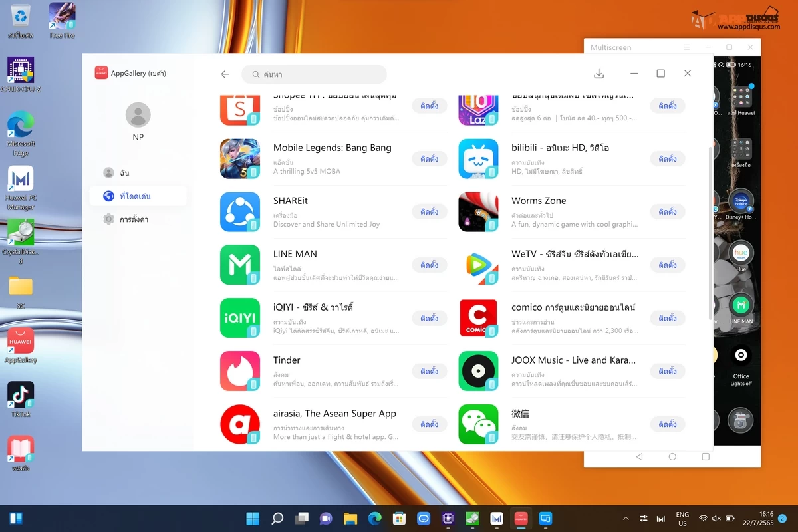The height and width of the screenshot is (532, 798).
Task: Install WeTV with its ติดตั้ง button
Action: coord(668,265)
